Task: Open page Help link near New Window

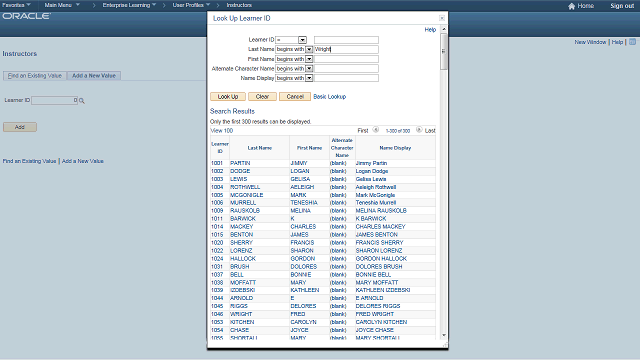Action: (617, 42)
